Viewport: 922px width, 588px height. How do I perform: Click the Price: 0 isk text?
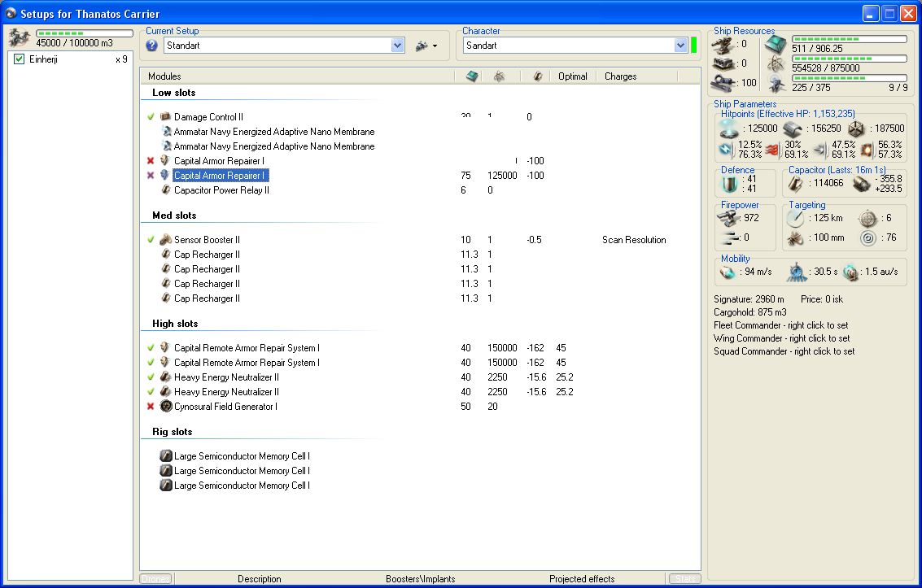coord(821,299)
